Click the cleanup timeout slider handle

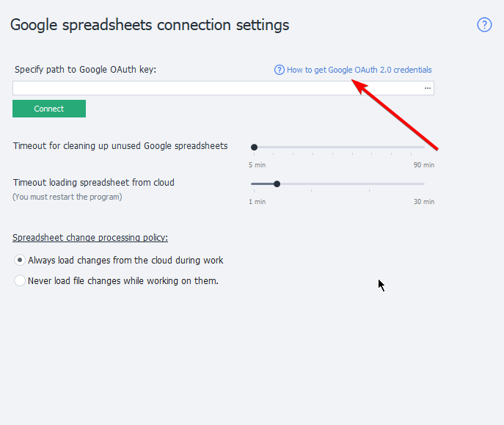(x=254, y=148)
